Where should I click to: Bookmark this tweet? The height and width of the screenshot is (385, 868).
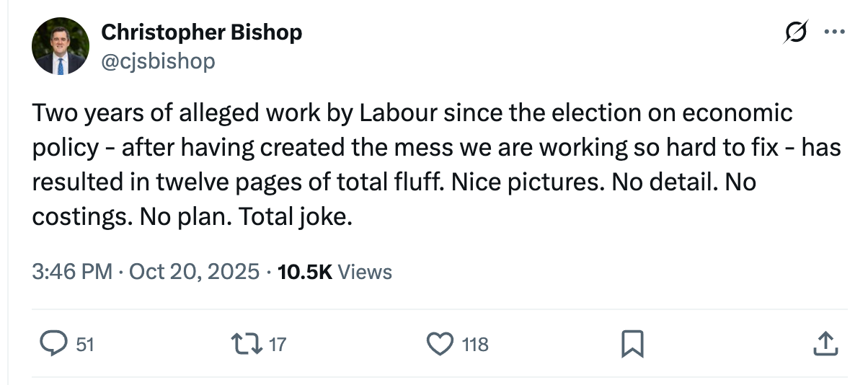[x=631, y=344]
